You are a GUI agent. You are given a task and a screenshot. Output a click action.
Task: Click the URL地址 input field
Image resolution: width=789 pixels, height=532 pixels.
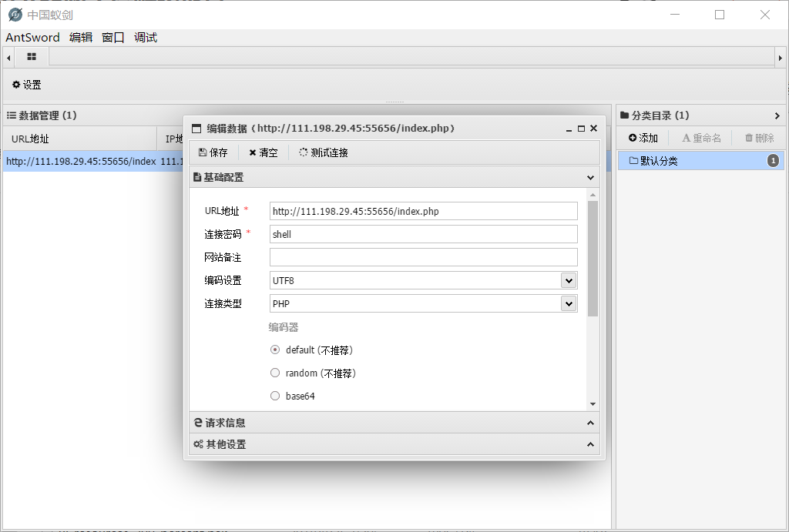click(x=423, y=211)
